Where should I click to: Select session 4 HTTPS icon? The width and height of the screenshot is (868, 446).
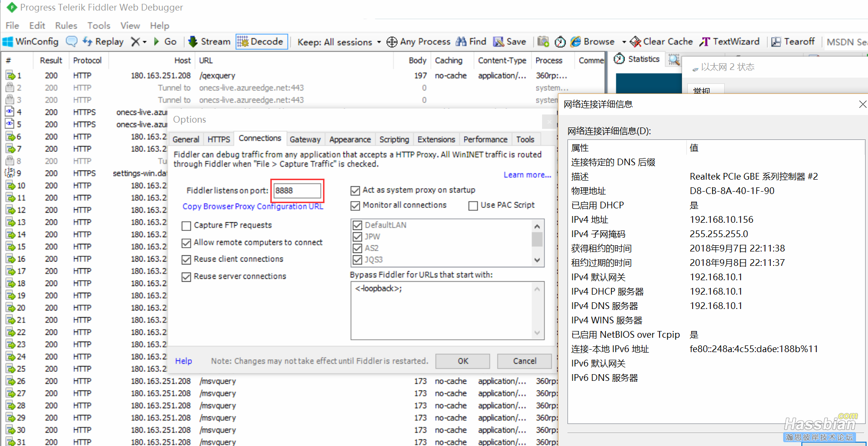10,112
